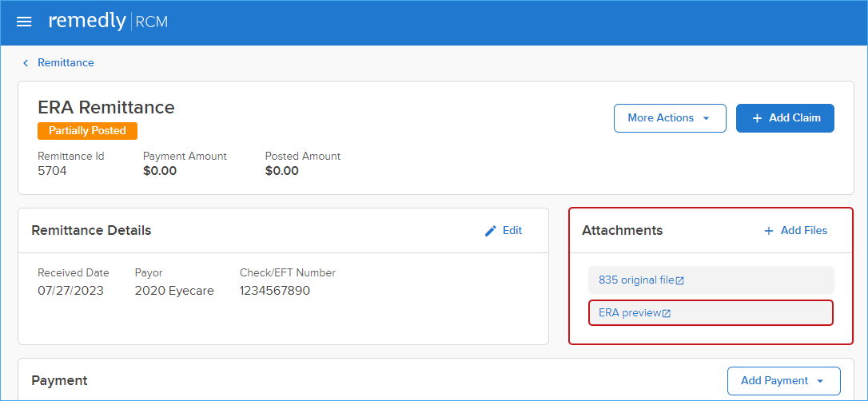Click the Payor value 2020 Eyecare
The width and height of the screenshot is (868, 401).
174,291
